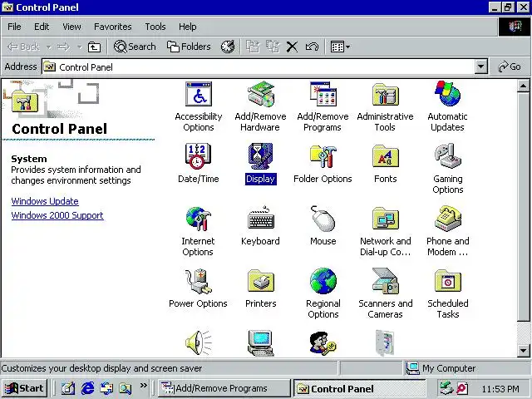Click the Delete X toolbar icon
This screenshot has height=399, width=532.
292,47
